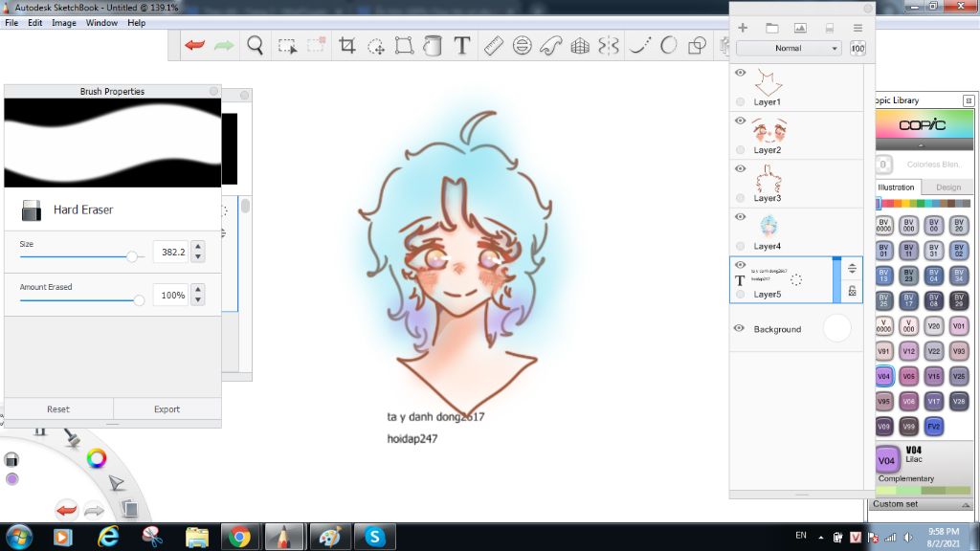Pick the V04 Lilac Copic swatch in grid
The width and height of the screenshot is (980, 551).
883,376
